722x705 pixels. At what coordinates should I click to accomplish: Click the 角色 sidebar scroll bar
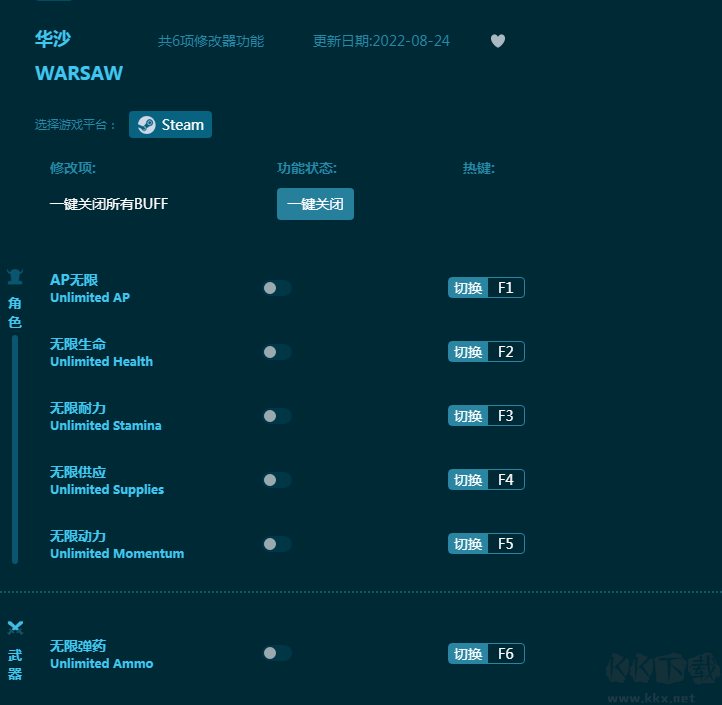pos(15,450)
